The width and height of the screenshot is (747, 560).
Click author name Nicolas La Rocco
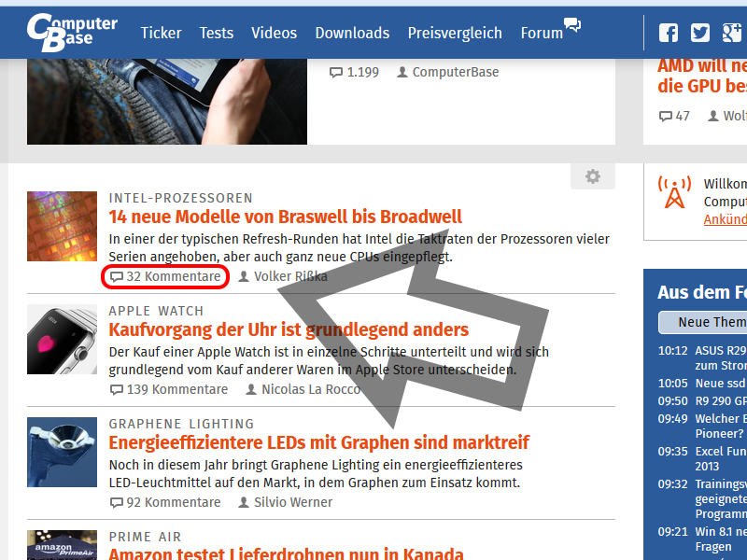point(311,389)
